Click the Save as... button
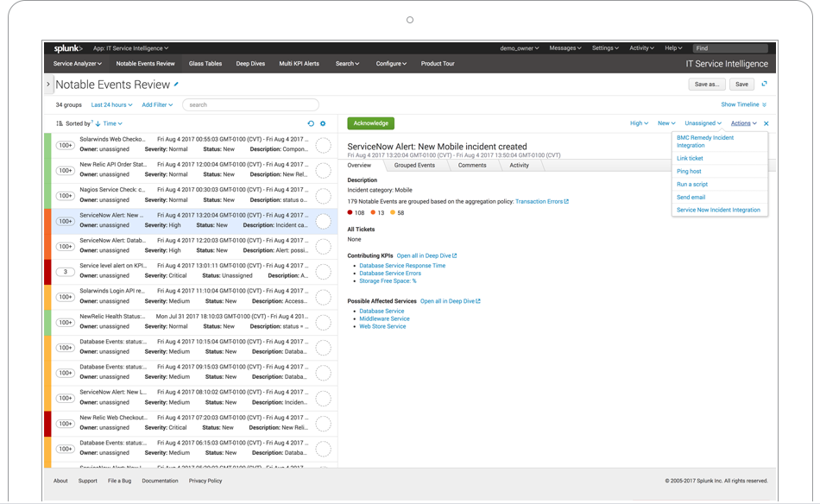820x504 pixels. click(707, 85)
